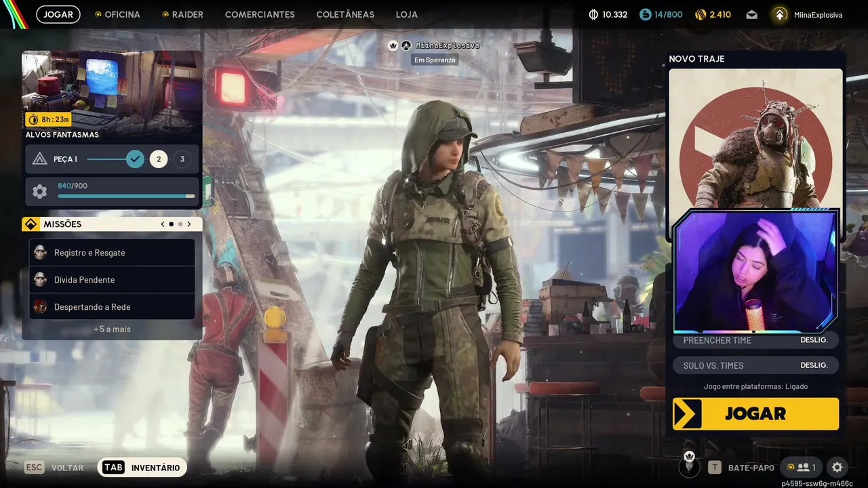This screenshot has width=868, height=488.
Task: Click the gear icon beside 840/900 progress
Action: tap(40, 192)
